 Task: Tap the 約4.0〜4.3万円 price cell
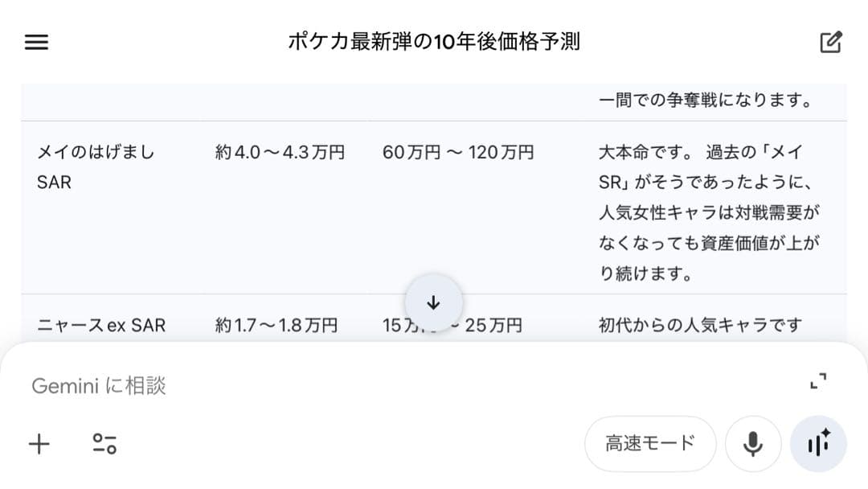click(277, 152)
